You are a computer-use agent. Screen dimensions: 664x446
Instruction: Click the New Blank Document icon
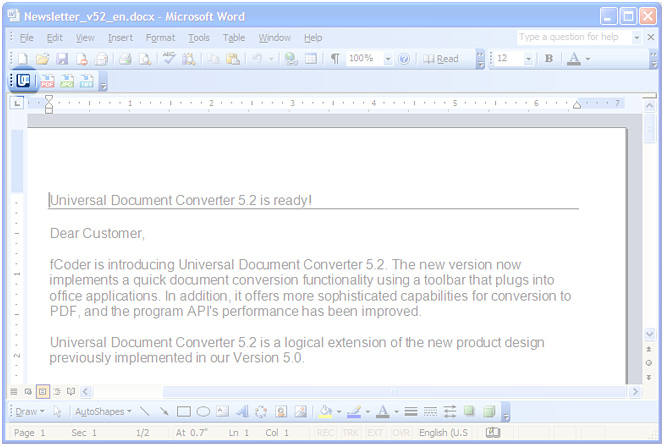[x=22, y=59]
